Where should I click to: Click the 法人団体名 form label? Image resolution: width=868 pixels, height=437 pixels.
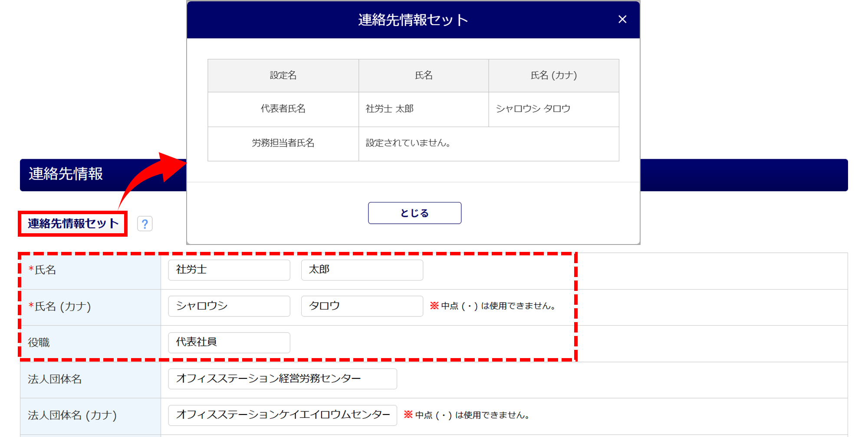55,379
